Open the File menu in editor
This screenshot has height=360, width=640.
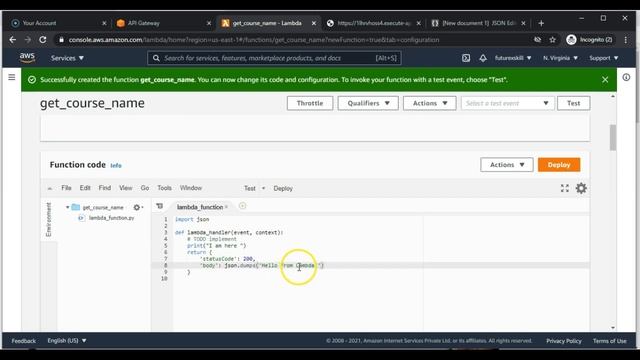click(66, 188)
